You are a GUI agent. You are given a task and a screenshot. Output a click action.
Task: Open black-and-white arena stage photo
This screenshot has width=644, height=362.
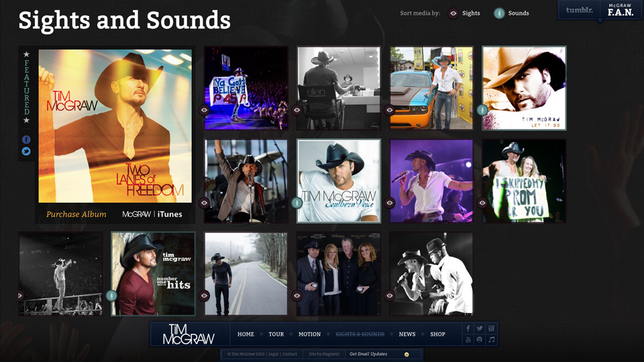tap(61, 274)
